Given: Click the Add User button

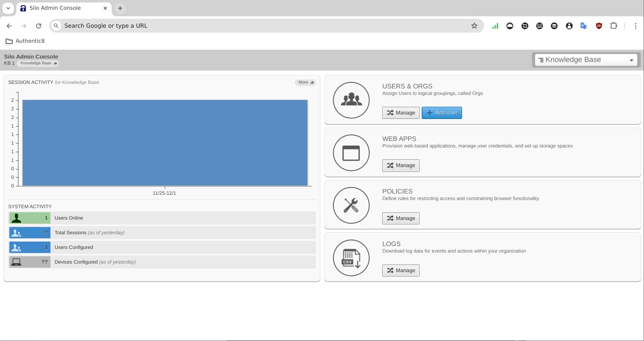Looking at the screenshot, I should tap(442, 113).
